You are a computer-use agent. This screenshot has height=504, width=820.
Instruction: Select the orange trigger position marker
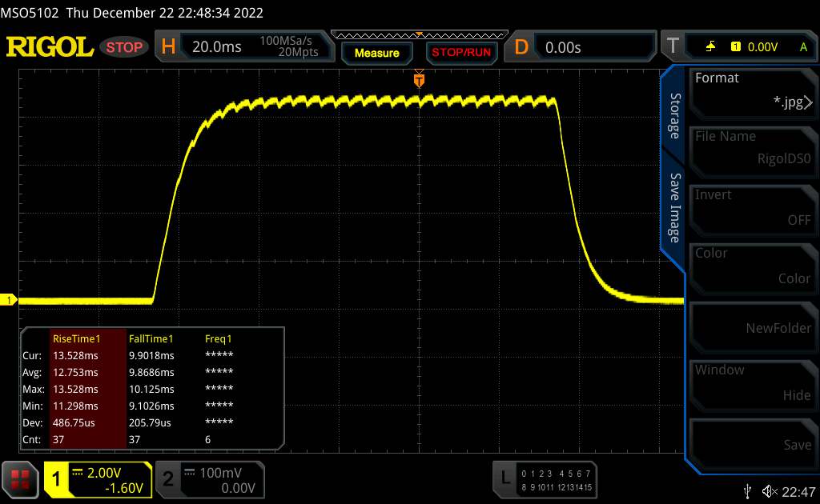click(x=419, y=80)
